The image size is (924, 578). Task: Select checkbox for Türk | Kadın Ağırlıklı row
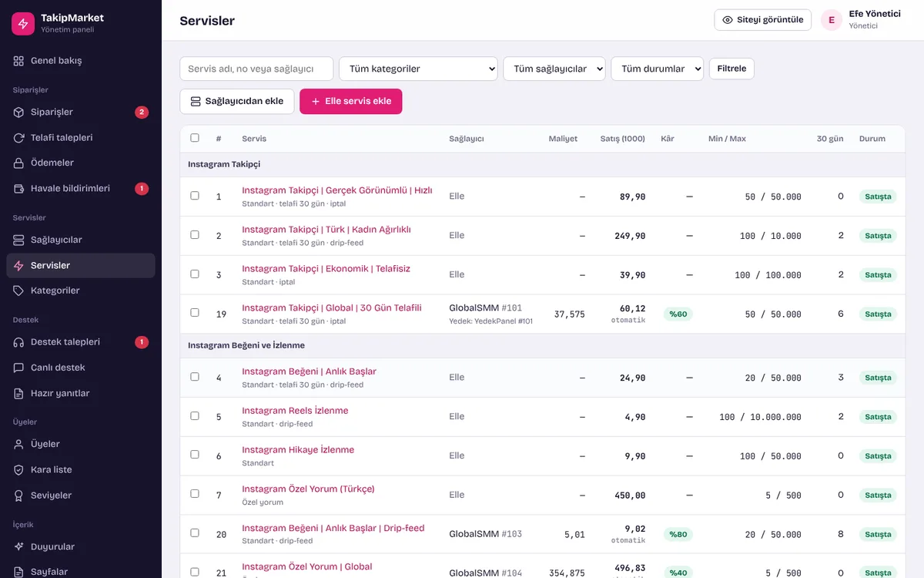tap(195, 235)
